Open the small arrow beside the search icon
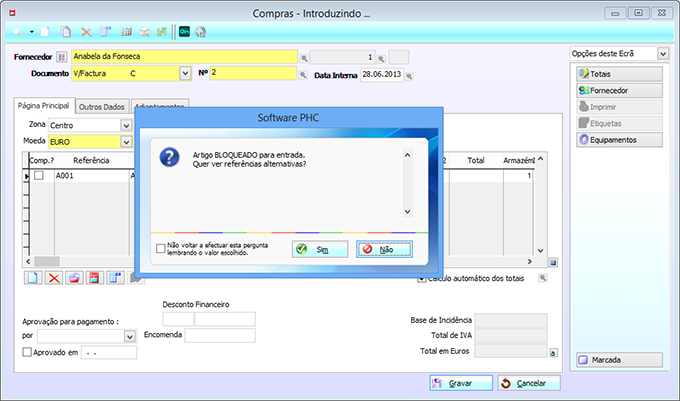This screenshot has height=401, width=680. [x=32, y=32]
